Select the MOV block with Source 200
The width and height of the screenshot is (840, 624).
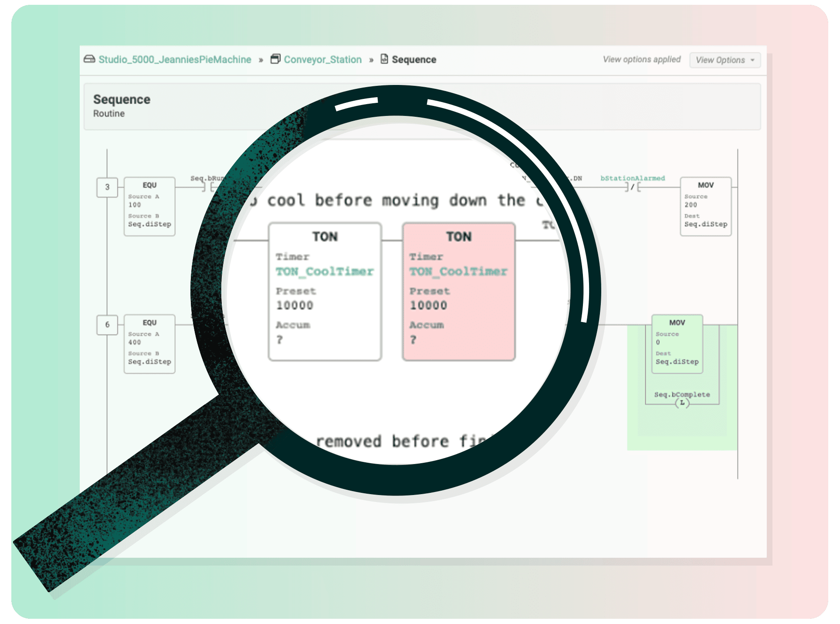pos(706,205)
